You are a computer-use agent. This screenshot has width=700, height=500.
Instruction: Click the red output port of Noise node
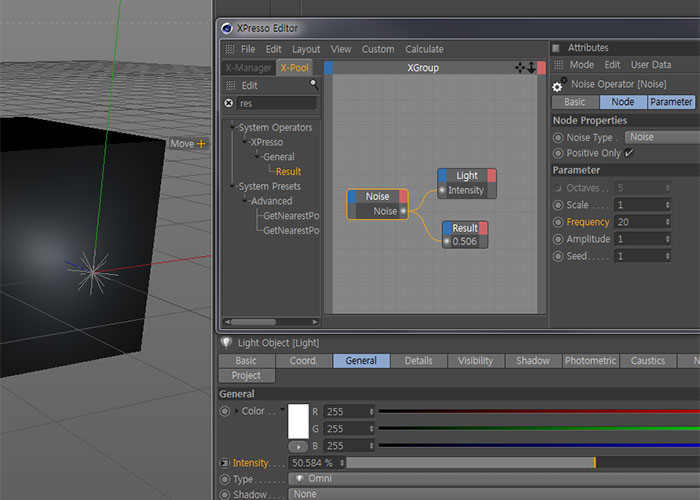point(403,196)
